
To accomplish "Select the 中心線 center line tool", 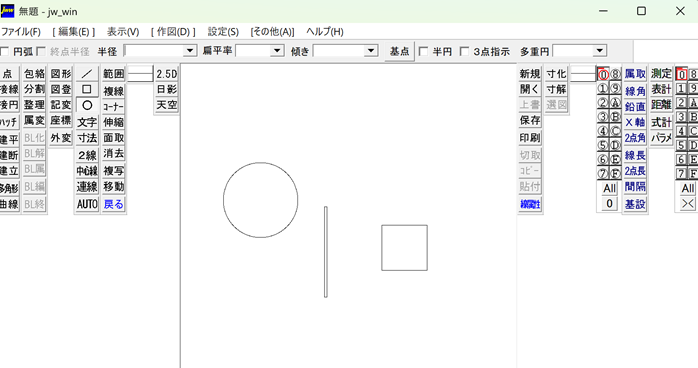I will click(87, 171).
